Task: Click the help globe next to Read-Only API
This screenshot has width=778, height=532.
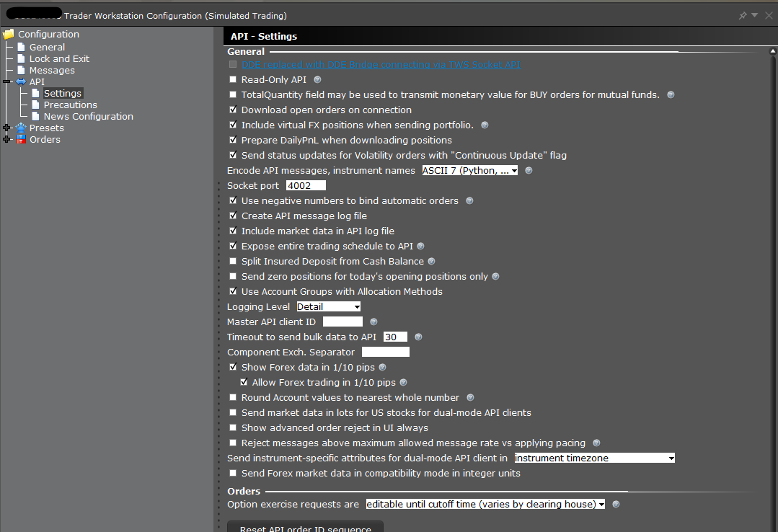Action: (317, 79)
